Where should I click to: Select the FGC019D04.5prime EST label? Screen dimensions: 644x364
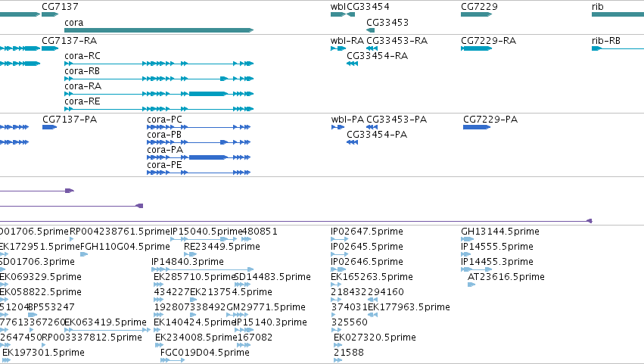(204, 353)
